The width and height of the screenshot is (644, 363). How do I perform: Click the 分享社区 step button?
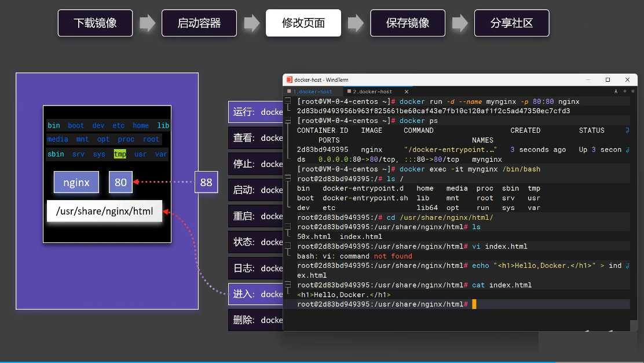pos(511,23)
